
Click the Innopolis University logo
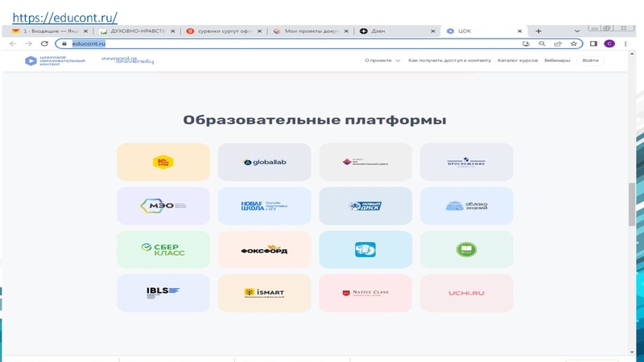click(x=128, y=60)
